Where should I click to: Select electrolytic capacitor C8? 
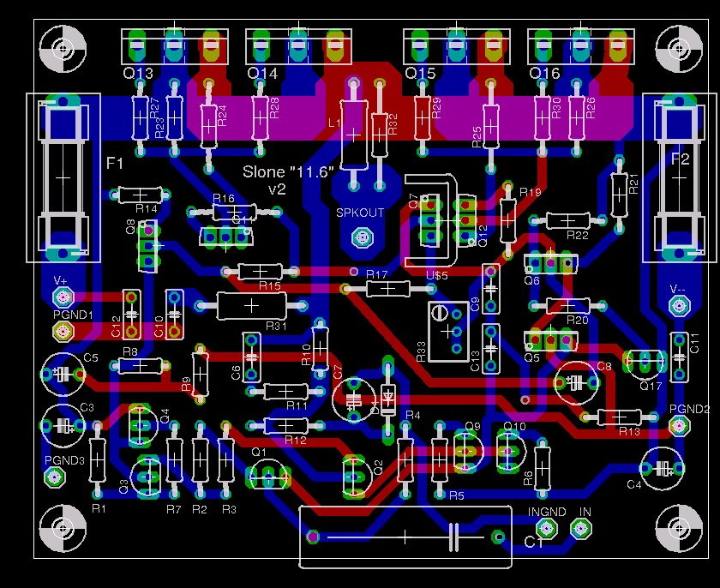[577, 383]
